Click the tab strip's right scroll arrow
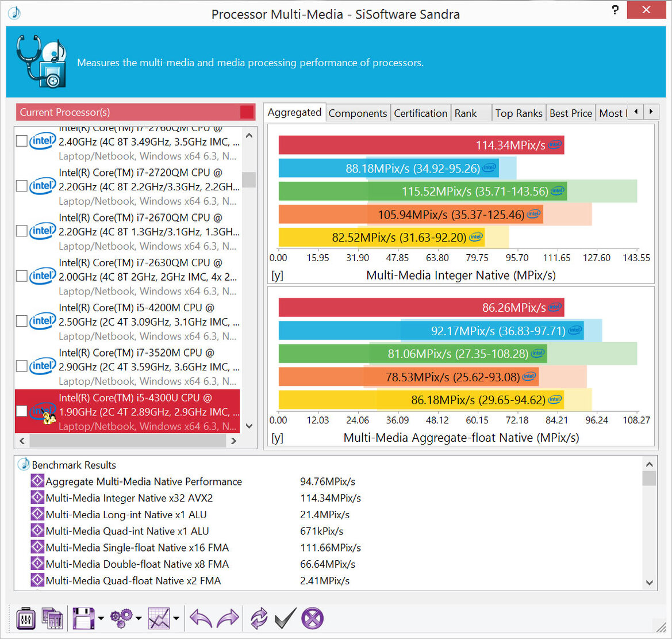Image resolution: width=672 pixels, height=639 pixels. (651, 112)
